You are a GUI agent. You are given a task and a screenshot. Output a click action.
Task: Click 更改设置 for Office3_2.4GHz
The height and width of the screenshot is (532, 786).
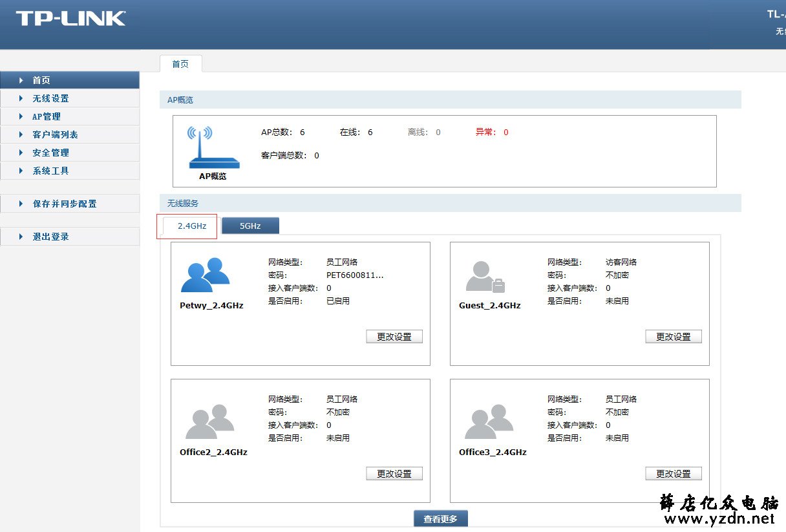point(674,474)
